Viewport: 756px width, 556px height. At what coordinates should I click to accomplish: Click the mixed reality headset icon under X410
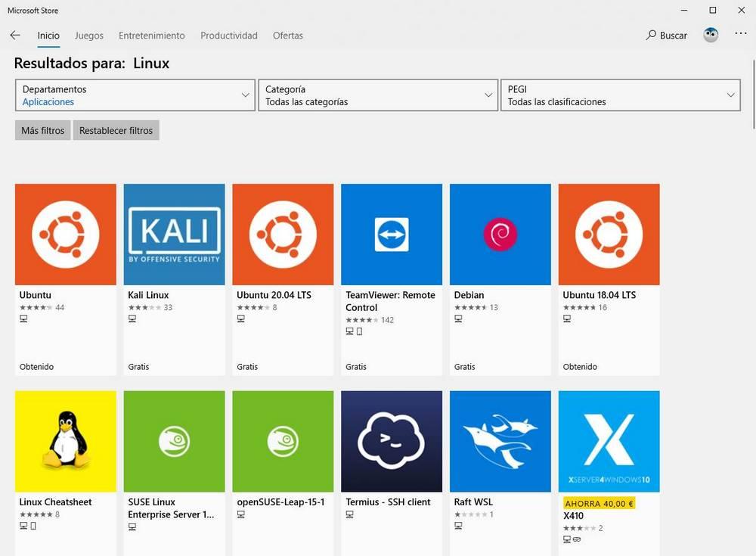[x=577, y=539]
